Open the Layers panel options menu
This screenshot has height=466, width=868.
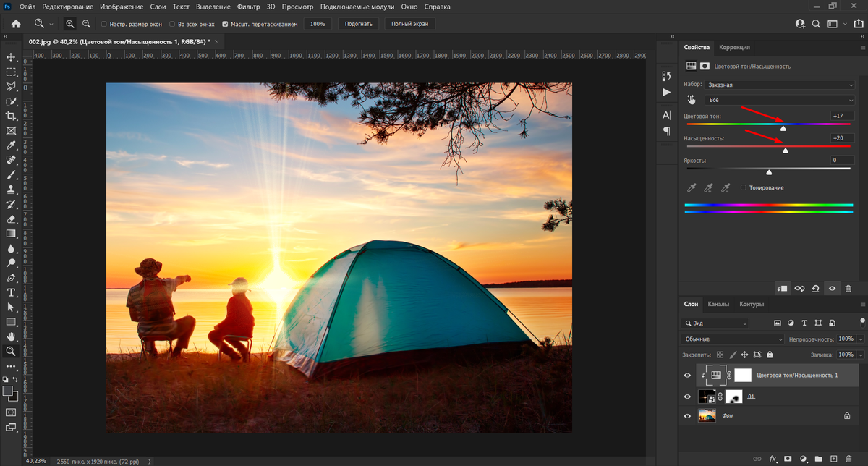[862, 304]
